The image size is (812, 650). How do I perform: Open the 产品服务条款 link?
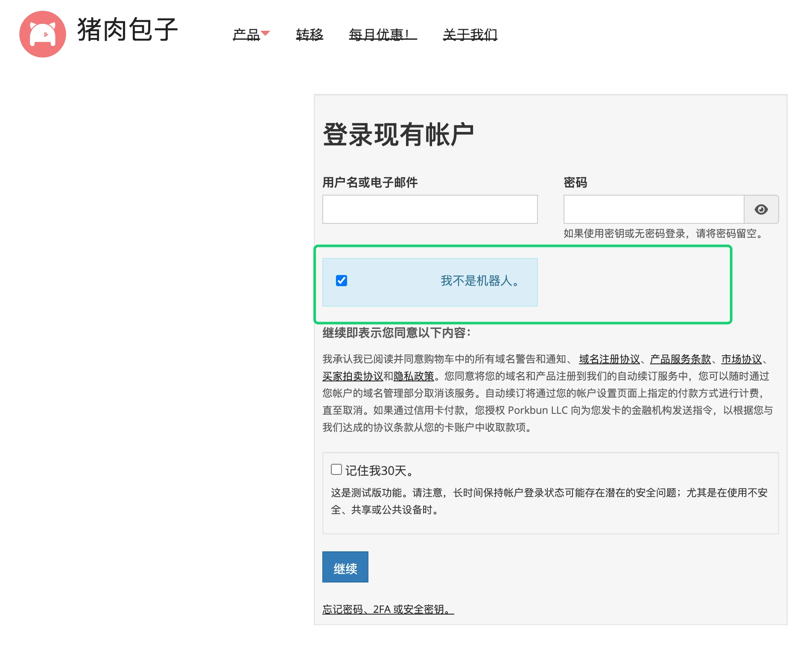click(680, 359)
